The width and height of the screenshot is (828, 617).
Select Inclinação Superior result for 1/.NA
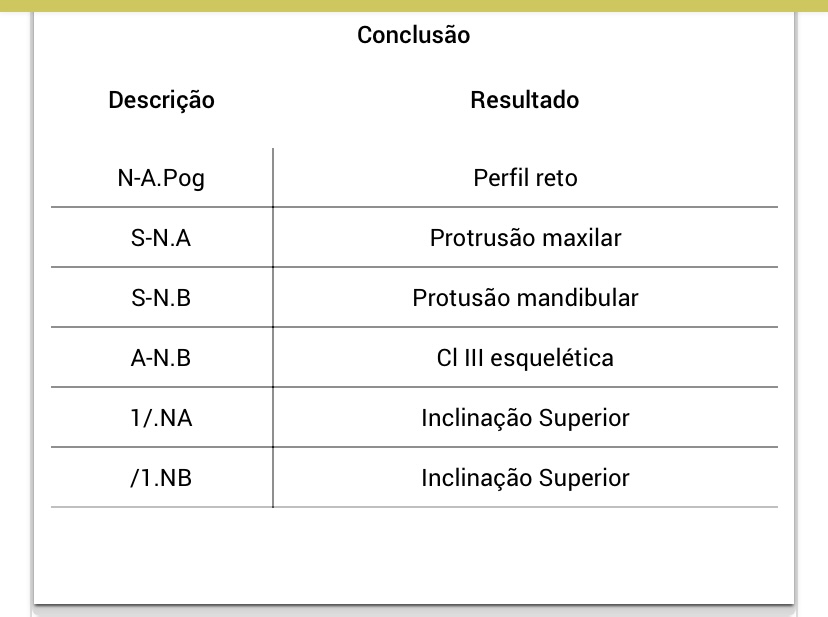pos(525,418)
